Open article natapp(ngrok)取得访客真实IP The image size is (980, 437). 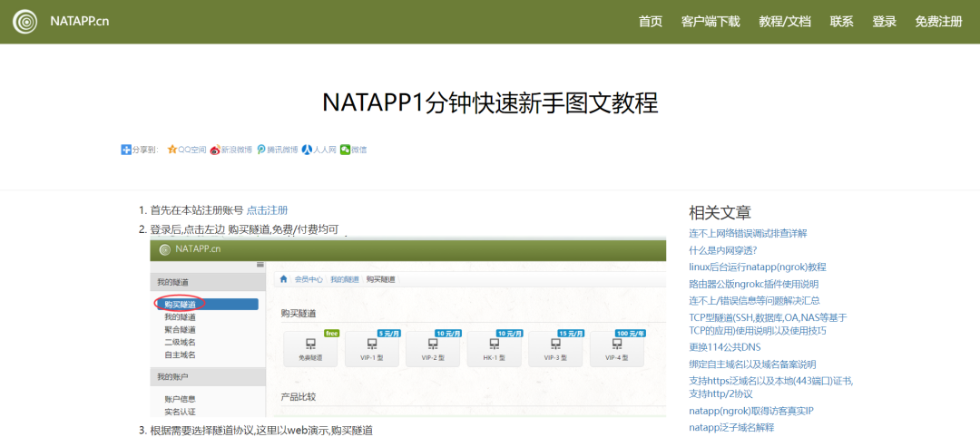(x=751, y=411)
